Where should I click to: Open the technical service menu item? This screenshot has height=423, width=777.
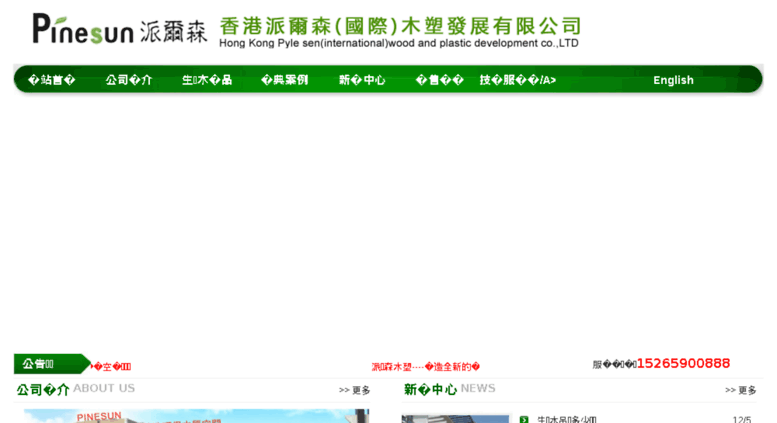coord(518,80)
